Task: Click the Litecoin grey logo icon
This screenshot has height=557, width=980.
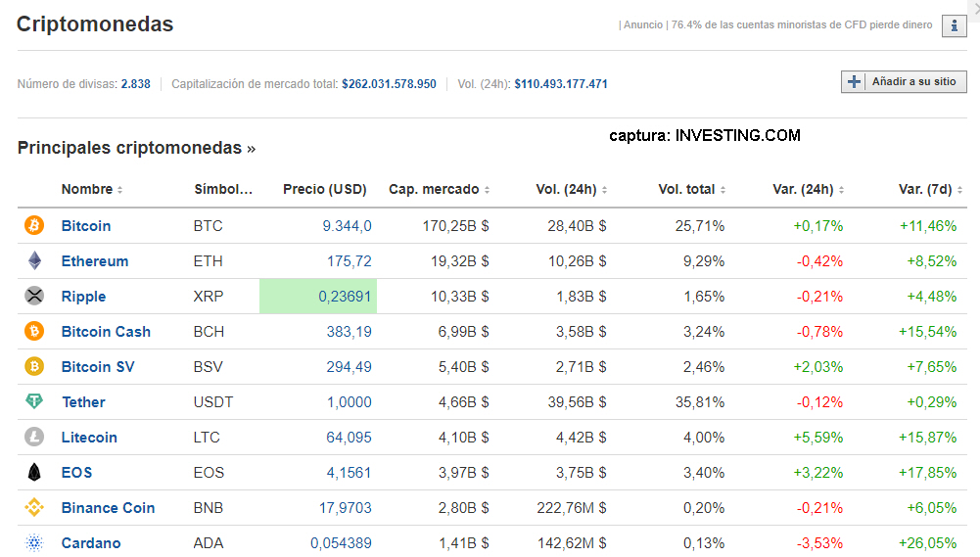Action: click(x=34, y=438)
